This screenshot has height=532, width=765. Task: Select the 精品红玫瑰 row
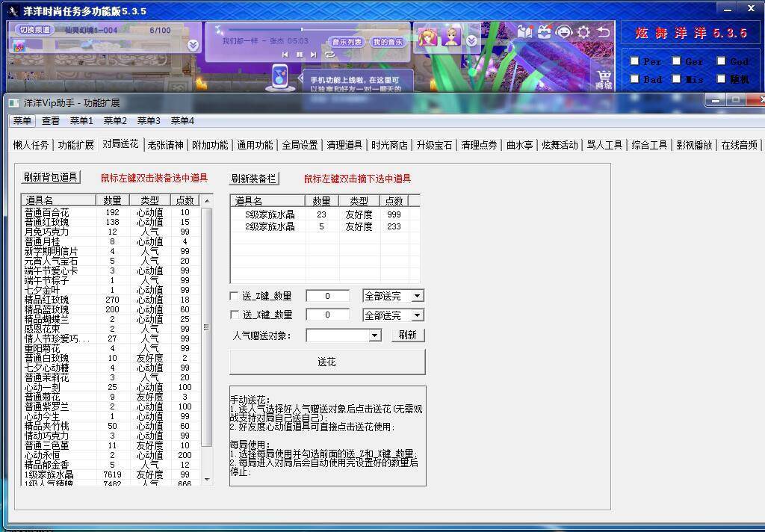tap(111, 300)
